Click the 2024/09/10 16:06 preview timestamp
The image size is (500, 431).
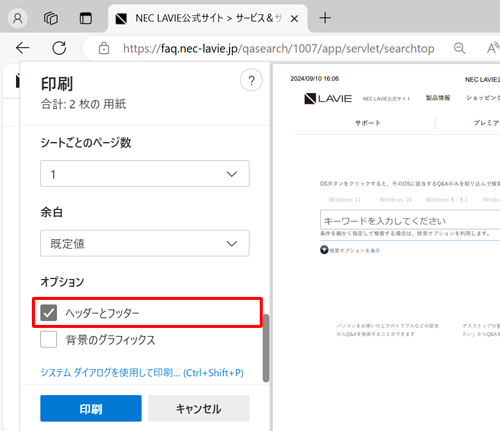[315, 79]
